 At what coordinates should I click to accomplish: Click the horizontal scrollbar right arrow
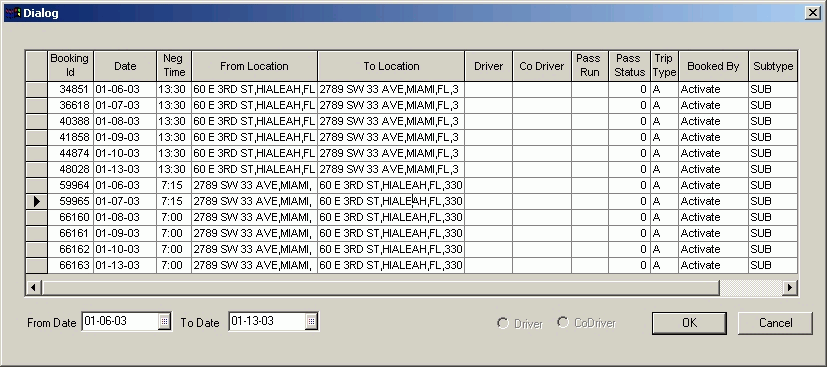click(790, 287)
